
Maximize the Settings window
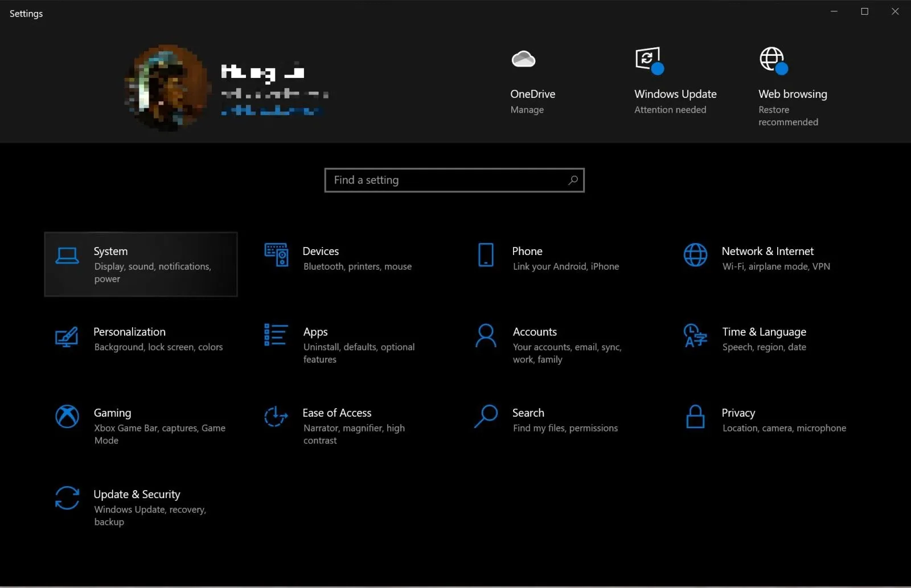(864, 11)
